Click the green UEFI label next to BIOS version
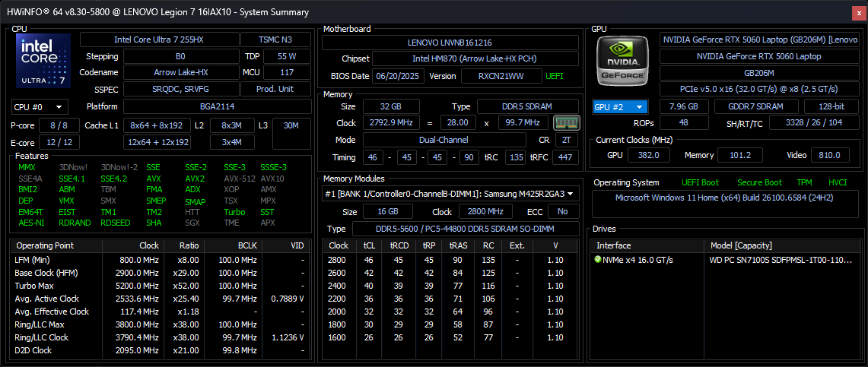This screenshot has width=868, height=367. [x=555, y=76]
